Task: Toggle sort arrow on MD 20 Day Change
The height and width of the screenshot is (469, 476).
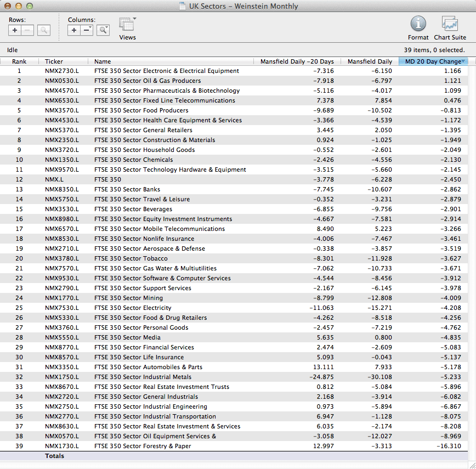Action: (x=463, y=61)
